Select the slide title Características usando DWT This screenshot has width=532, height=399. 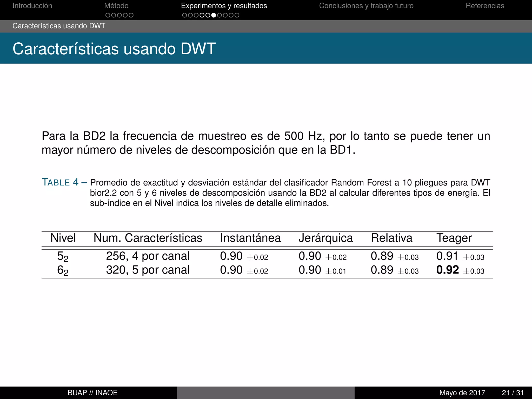coord(114,49)
